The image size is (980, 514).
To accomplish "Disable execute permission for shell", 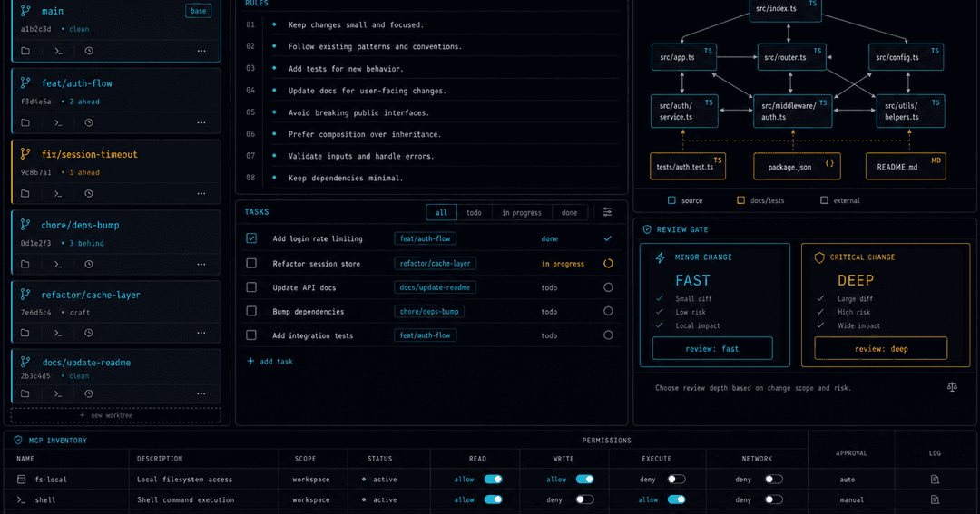I will coord(676,499).
